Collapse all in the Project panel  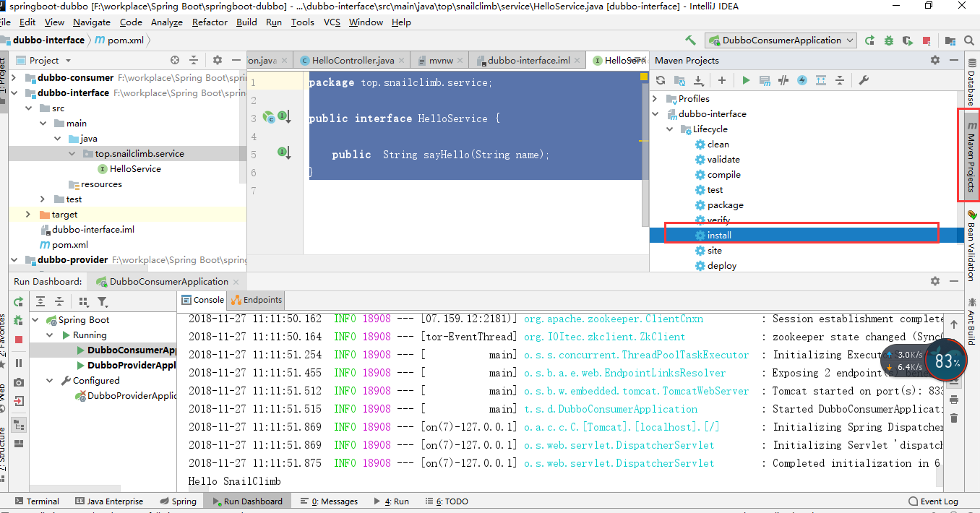(x=194, y=61)
